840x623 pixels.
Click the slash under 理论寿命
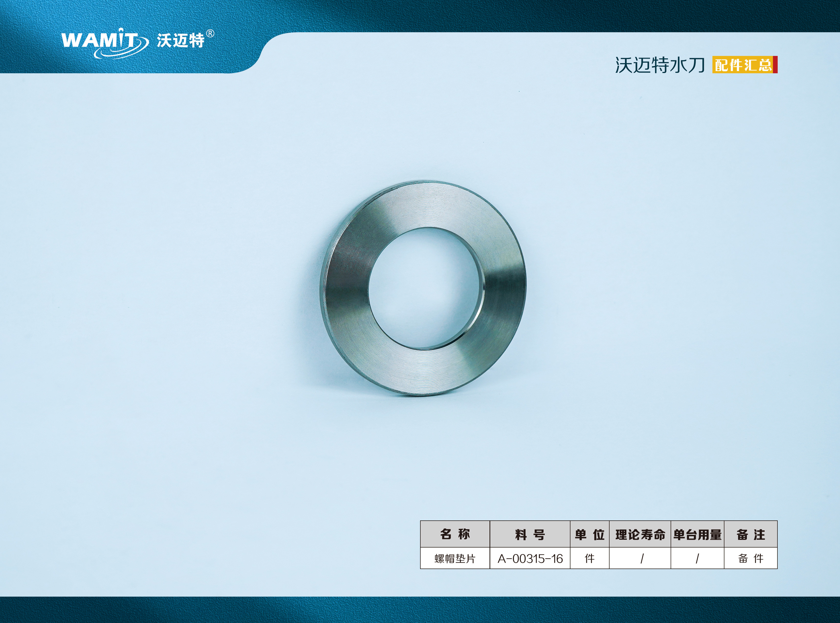coord(642,559)
